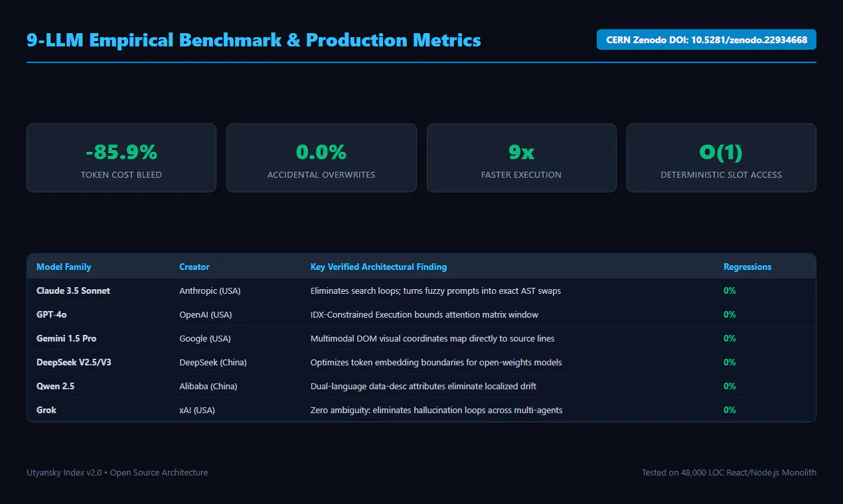Image resolution: width=843 pixels, height=504 pixels.
Task: Click the "Creator" column header
Action: tap(194, 267)
